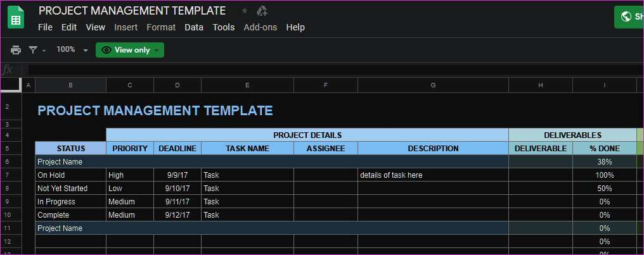Open the File menu
The width and height of the screenshot is (644, 255).
(45, 27)
